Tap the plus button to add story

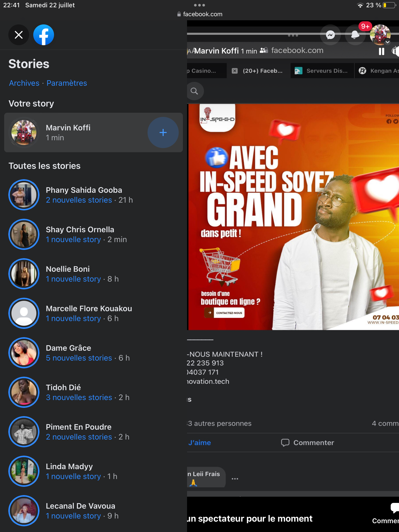click(x=163, y=132)
